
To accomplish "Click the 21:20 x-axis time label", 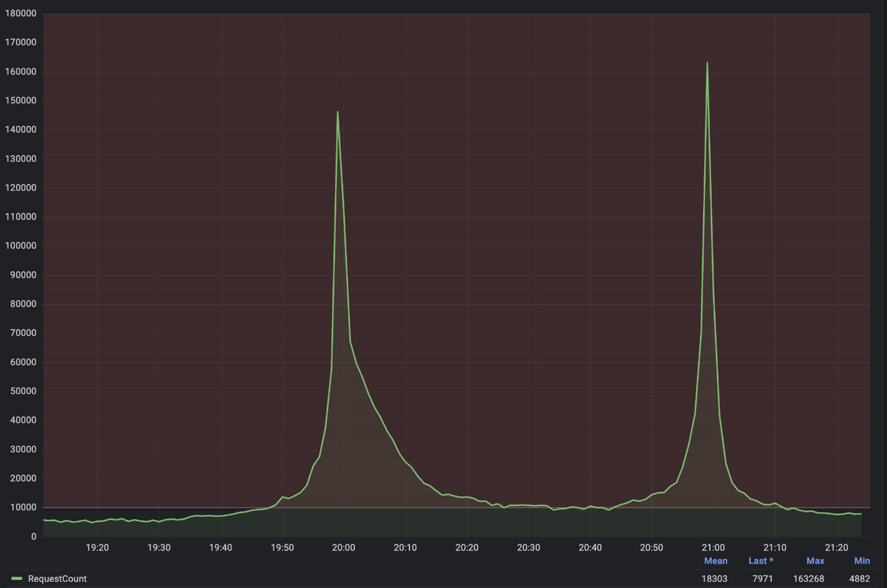I will (836, 548).
